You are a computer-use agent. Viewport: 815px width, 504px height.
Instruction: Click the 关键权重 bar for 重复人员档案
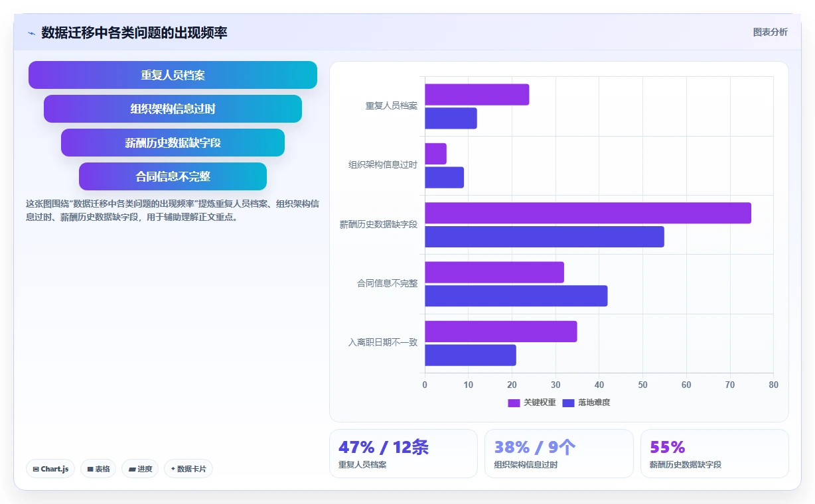(477, 95)
